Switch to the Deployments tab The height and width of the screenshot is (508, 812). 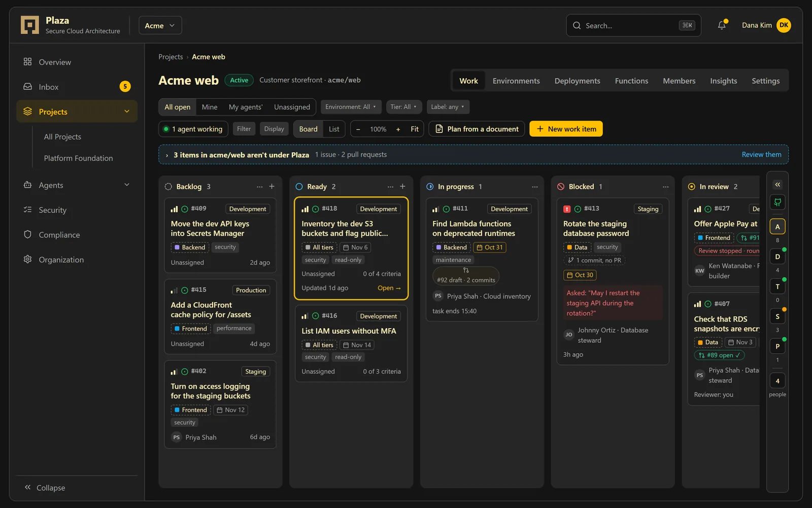coord(577,81)
